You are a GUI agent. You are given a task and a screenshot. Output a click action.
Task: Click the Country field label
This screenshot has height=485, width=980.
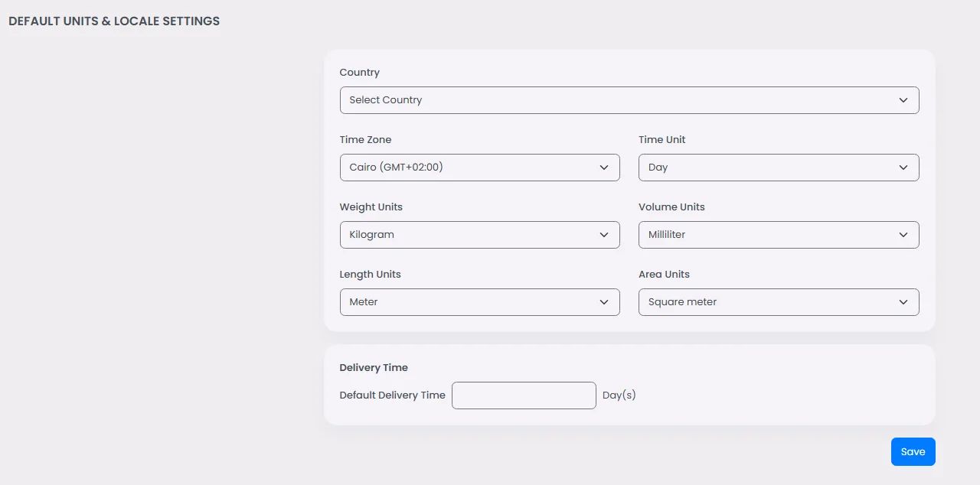tap(359, 73)
